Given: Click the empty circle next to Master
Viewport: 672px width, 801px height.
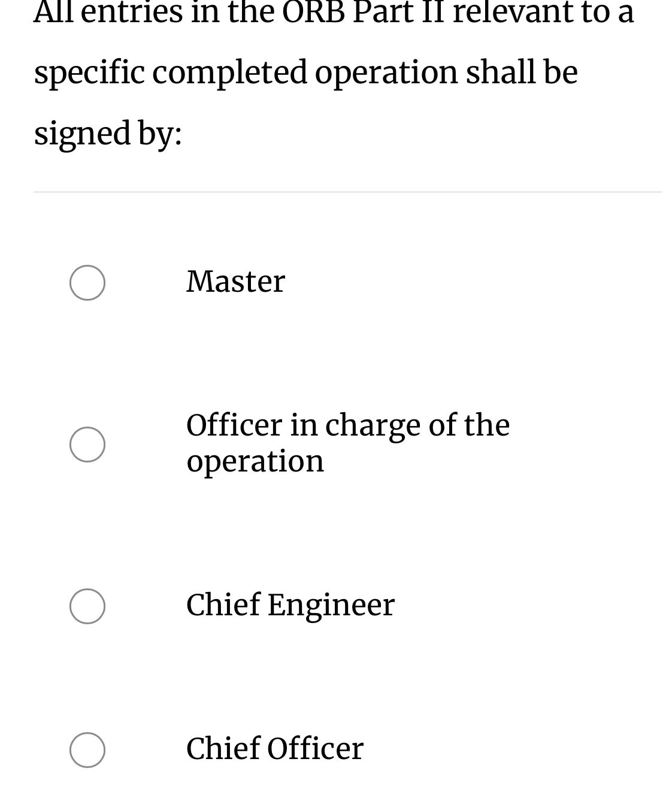Looking at the screenshot, I should click(x=87, y=282).
